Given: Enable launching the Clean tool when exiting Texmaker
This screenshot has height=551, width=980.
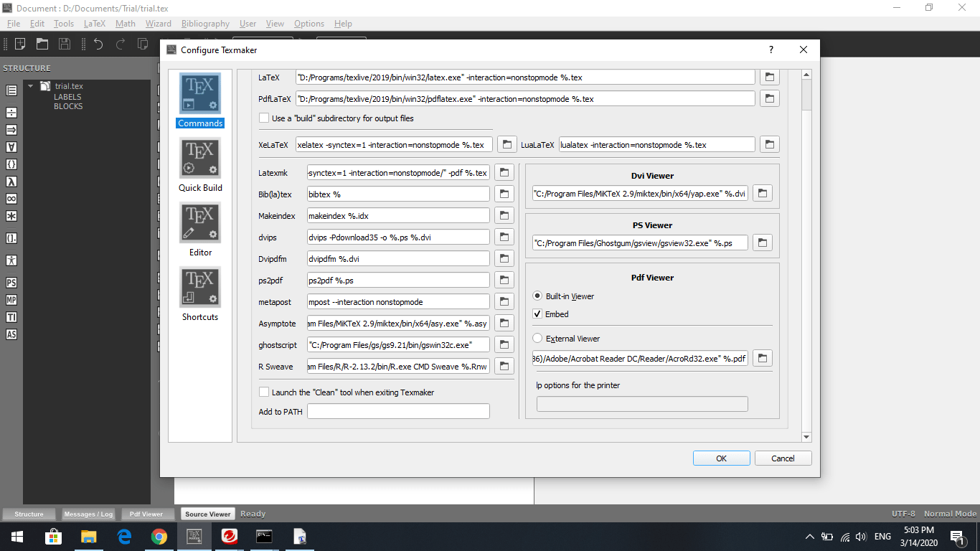Looking at the screenshot, I should (264, 392).
